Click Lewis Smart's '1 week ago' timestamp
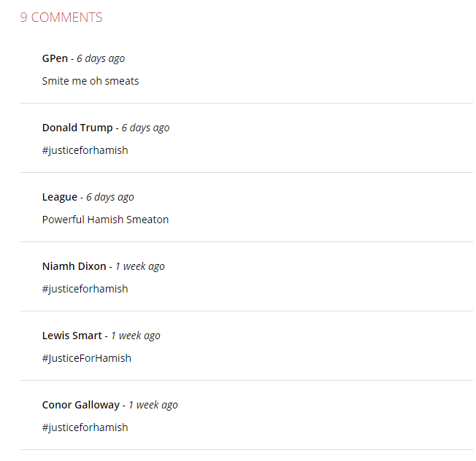 (x=135, y=336)
